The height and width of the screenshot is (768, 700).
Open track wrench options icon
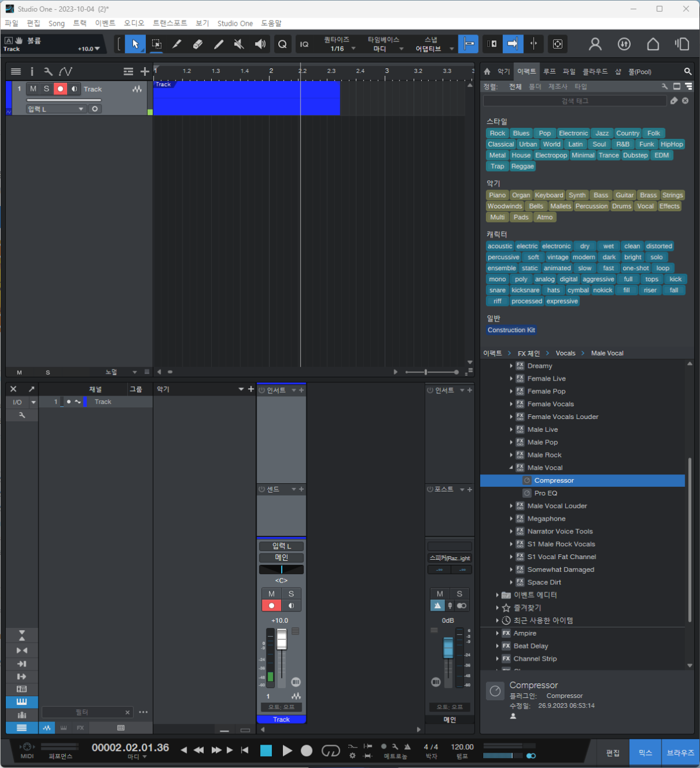48,71
